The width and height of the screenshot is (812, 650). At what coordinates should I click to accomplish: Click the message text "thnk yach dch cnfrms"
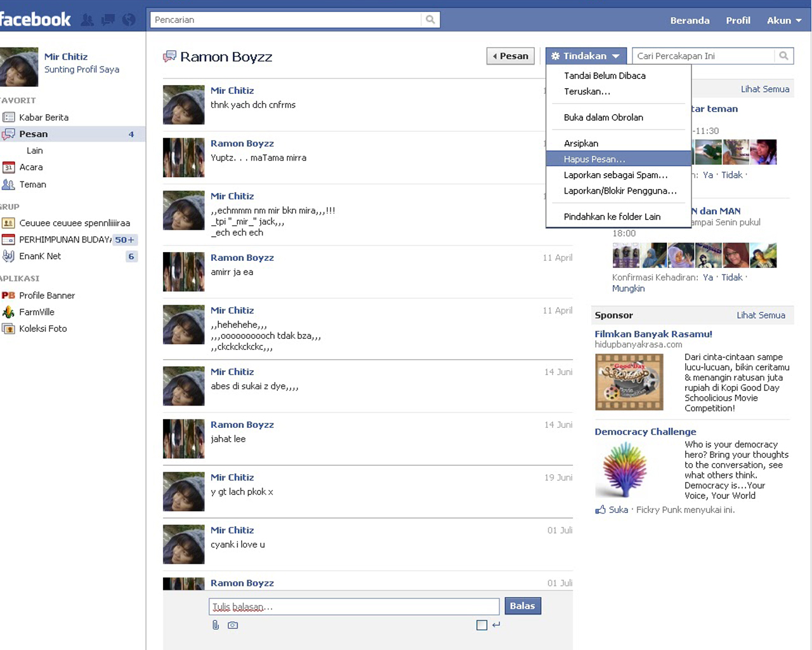tap(253, 105)
